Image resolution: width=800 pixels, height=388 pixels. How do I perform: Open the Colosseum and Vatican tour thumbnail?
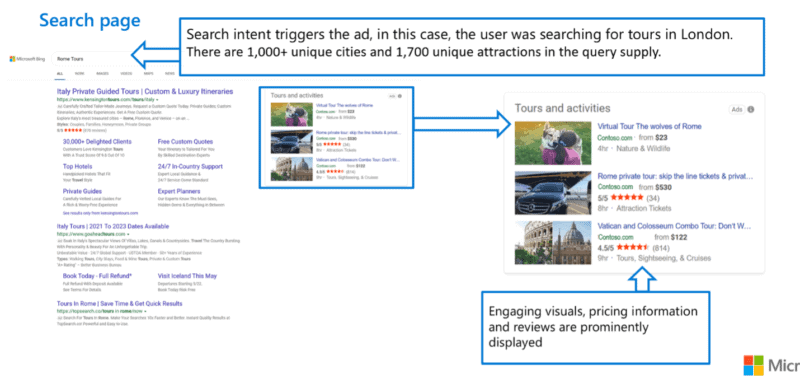point(553,242)
